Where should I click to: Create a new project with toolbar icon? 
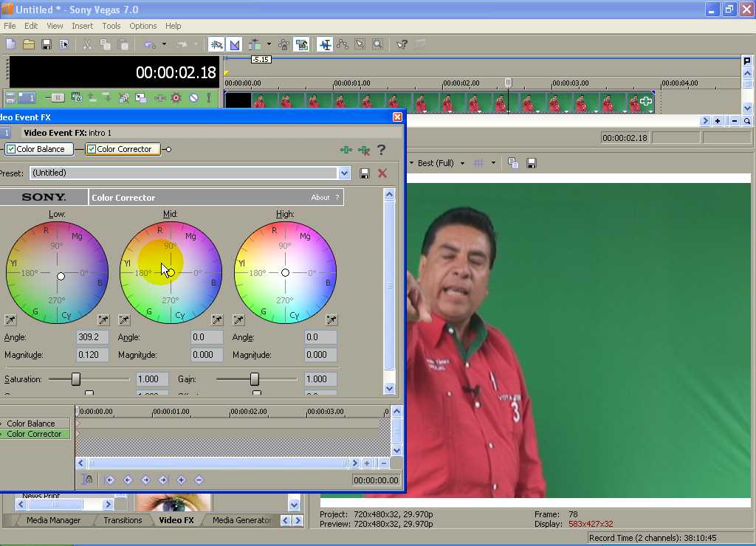(x=10, y=45)
